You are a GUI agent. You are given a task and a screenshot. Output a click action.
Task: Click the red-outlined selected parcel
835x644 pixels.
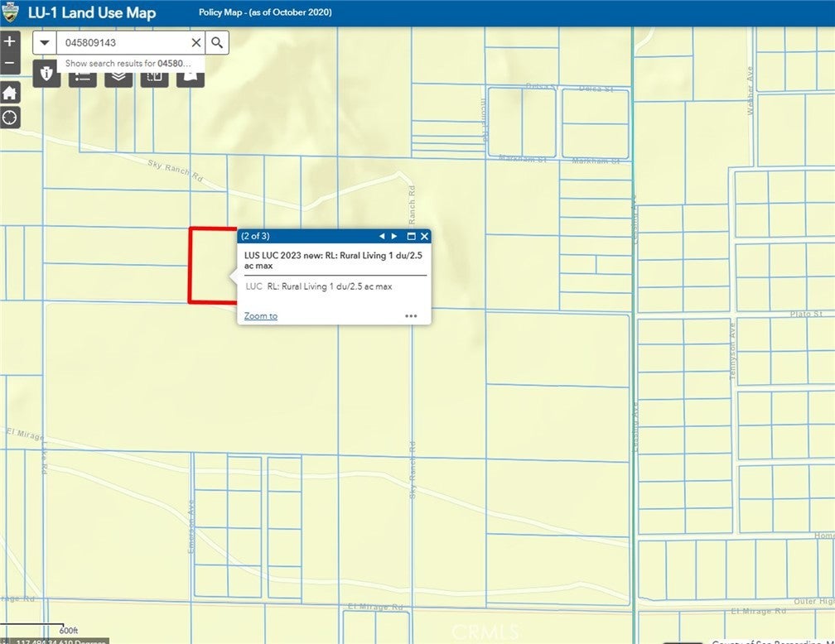point(210,265)
